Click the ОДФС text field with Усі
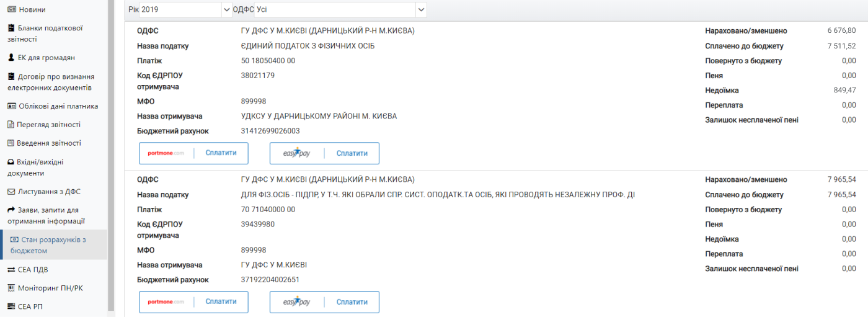The image size is (868, 317). tap(335, 10)
